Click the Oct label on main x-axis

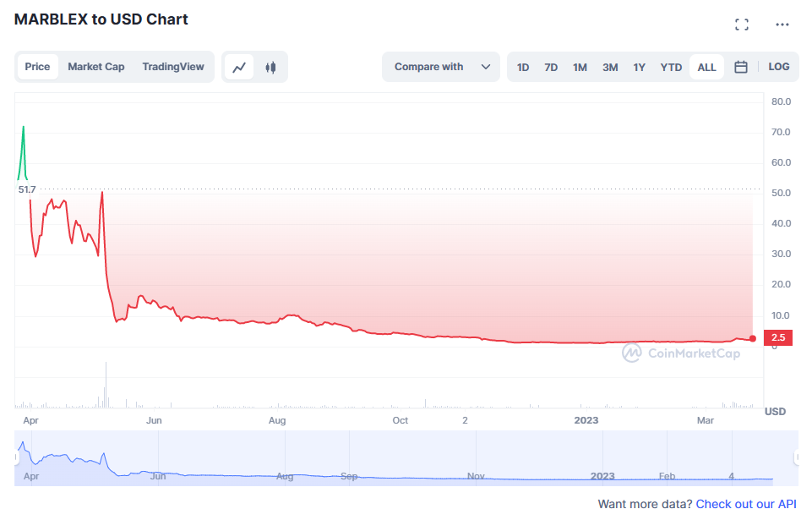tap(400, 420)
